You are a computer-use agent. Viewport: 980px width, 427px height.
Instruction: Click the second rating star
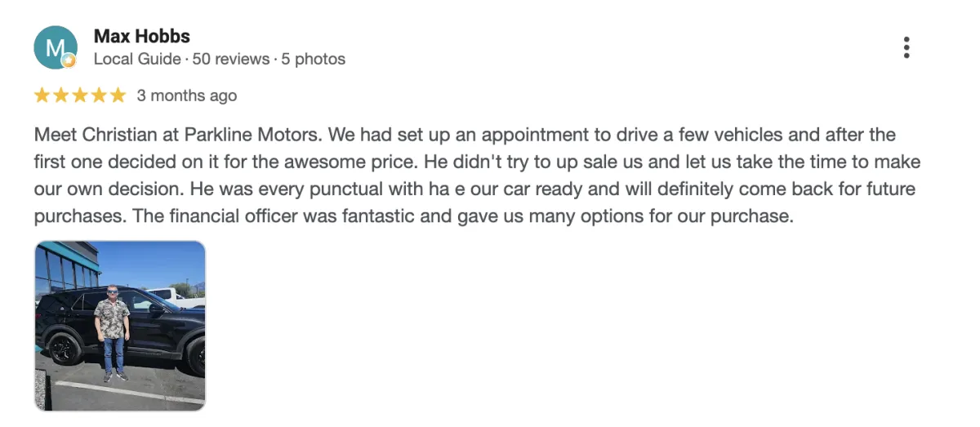click(x=61, y=96)
